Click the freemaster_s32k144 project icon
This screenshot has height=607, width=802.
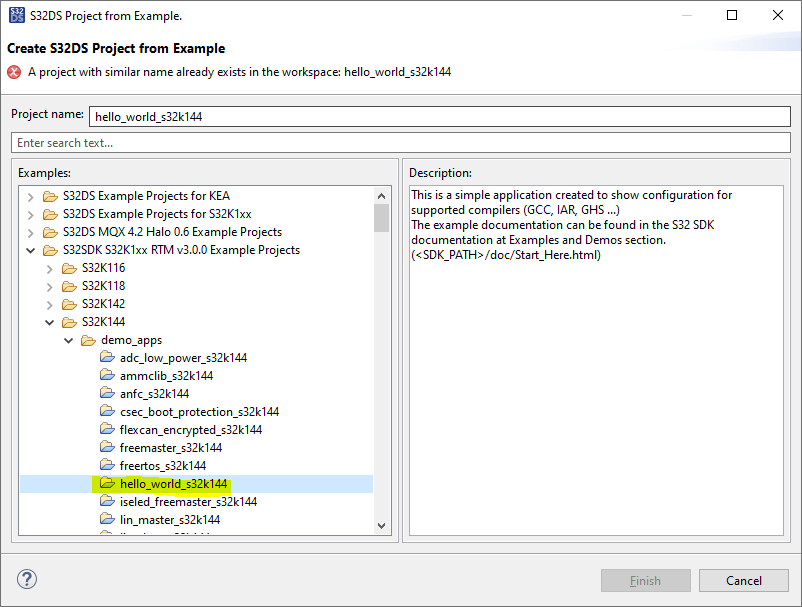[x=107, y=447]
